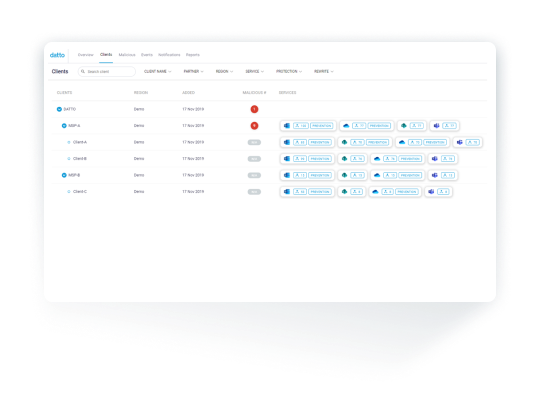
Task: Open the Client Name filter dropdown
Action: (157, 72)
